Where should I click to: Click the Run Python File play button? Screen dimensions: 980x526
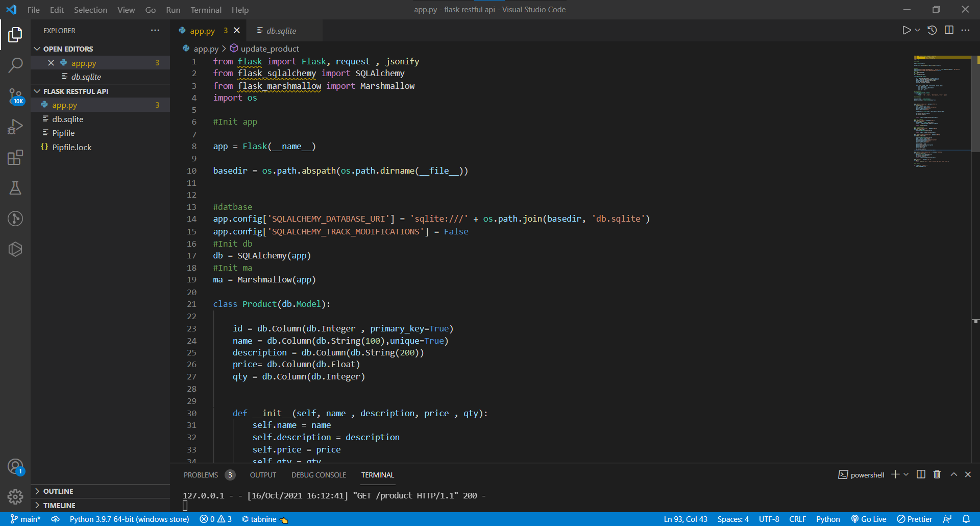[x=906, y=31]
